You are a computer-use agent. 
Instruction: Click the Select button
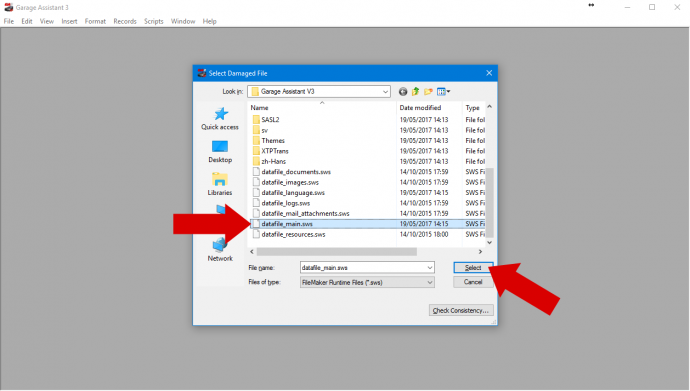(473, 267)
